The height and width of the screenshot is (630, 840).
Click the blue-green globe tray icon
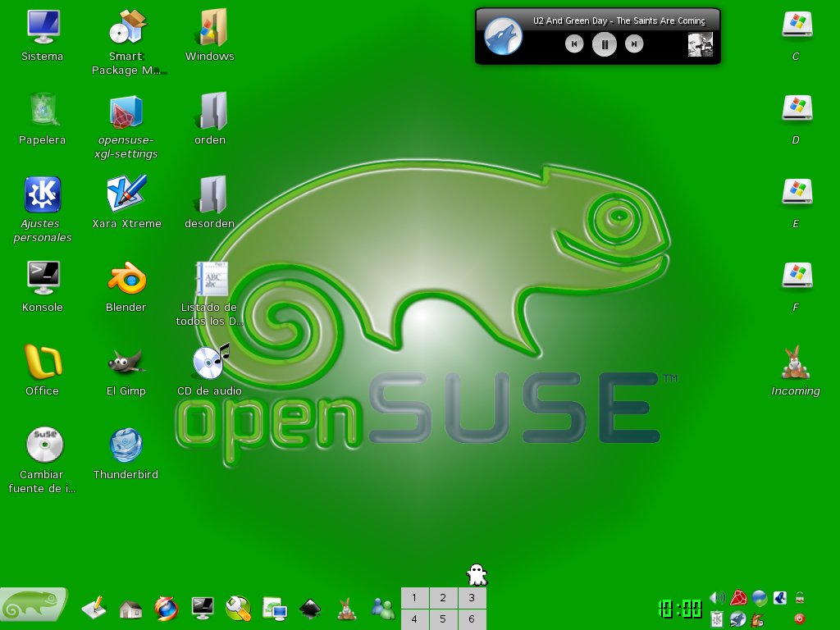[759, 598]
